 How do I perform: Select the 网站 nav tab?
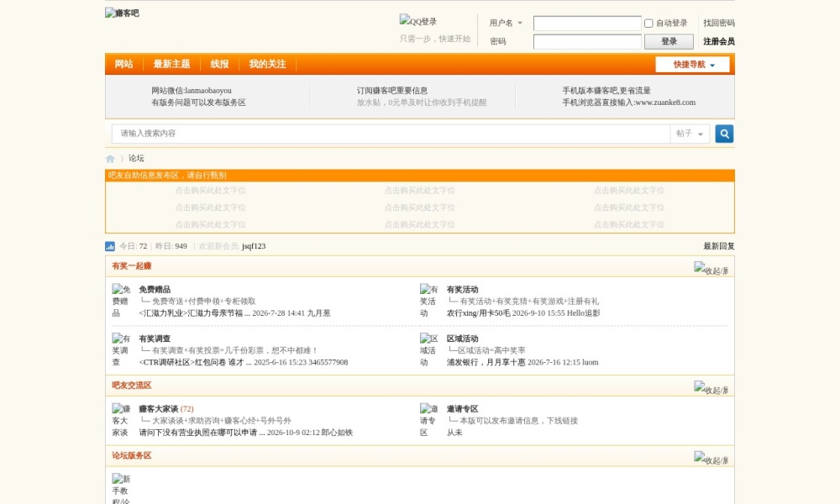point(123,65)
